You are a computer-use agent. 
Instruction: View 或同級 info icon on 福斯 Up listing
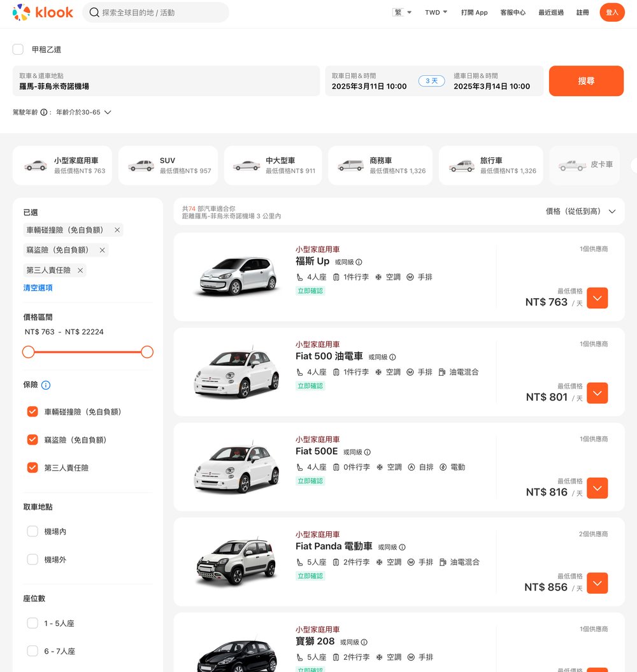[x=359, y=261]
